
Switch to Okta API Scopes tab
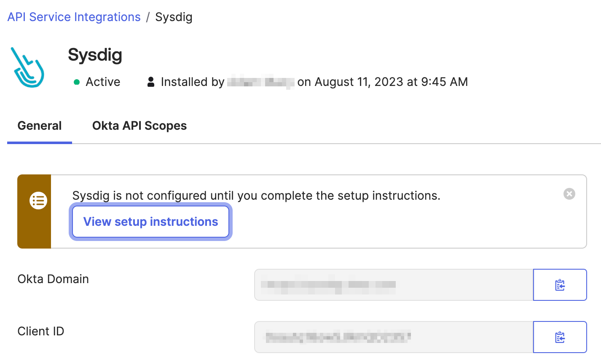click(x=140, y=126)
